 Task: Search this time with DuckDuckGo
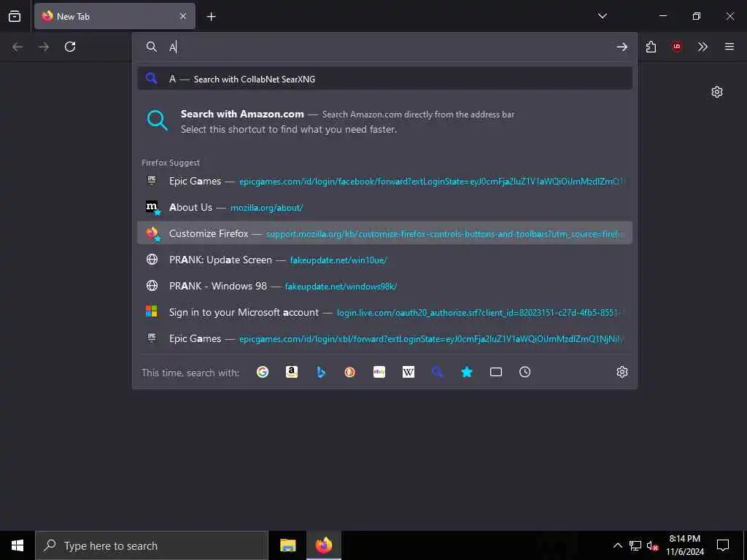(x=349, y=372)
